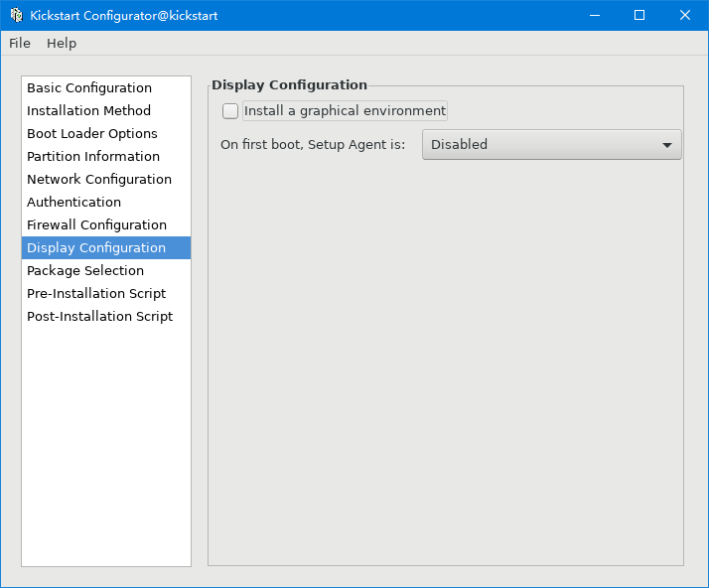
Task: Enable Install a graphical environment checkbox
Action: point(230,111)
